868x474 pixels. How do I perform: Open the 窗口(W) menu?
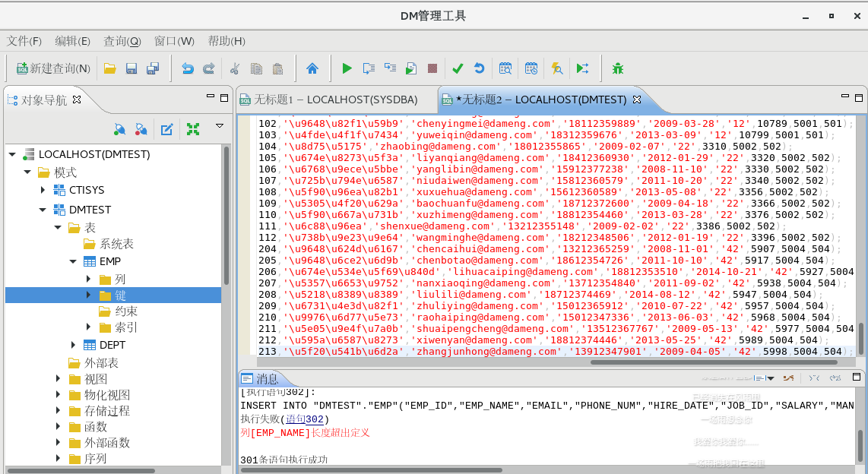174,41
